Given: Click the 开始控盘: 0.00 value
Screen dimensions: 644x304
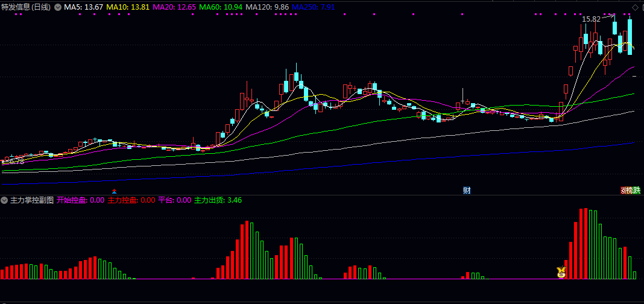Looking at the screenshot, I should tap(81, 200).
